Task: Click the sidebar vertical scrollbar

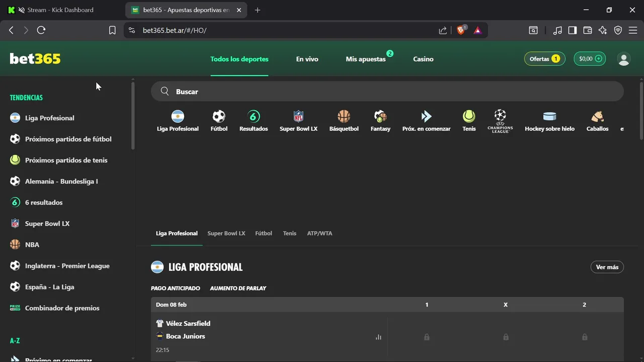Action: pyautogui.click(x=133, y=116)
